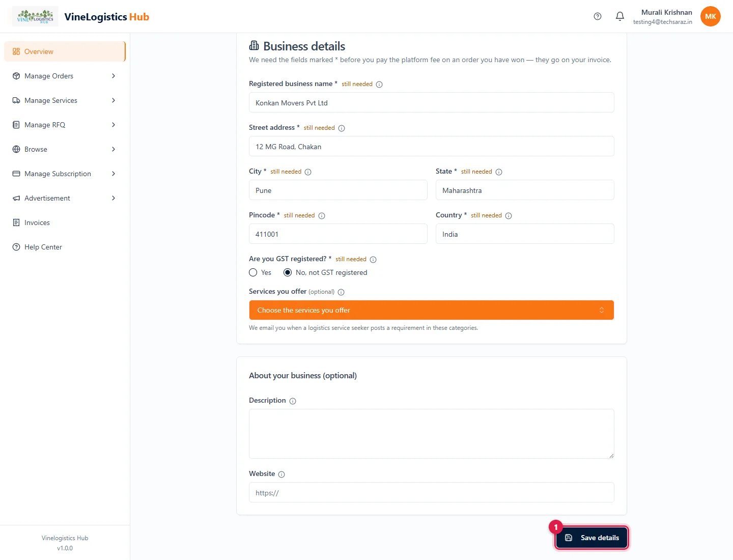Show info tooltip for Services you offer
The width and height of the screenshot is (733, 560).
pyautogui.click(x=341, y=292)
